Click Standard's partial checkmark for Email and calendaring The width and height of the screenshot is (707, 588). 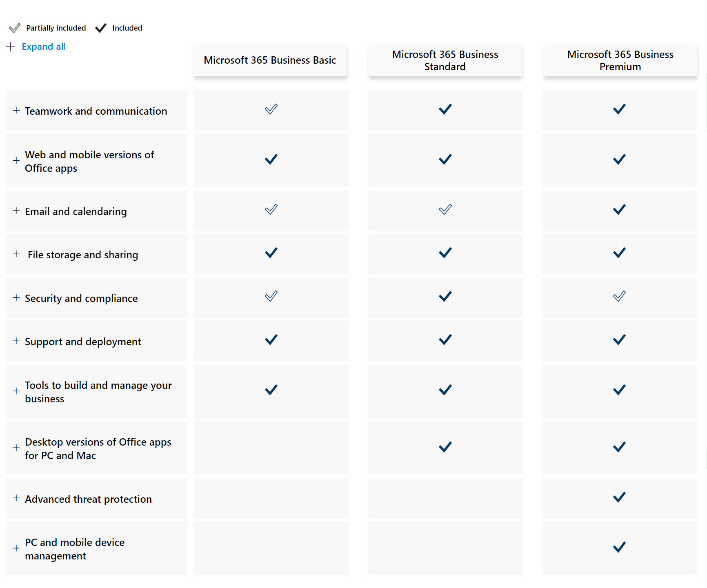click(x=445, y=210)
